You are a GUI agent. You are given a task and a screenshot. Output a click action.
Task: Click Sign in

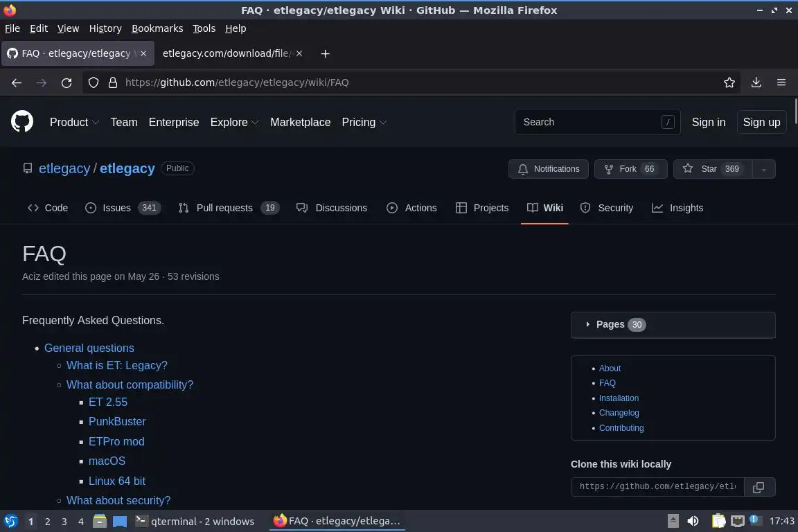pos(709,122)
